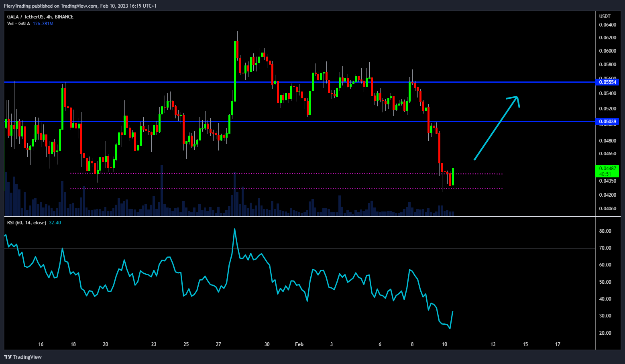This screenshot has width=625, height=364.
Task: Select the upper blue horizontal line at 0.05554
Action: [x=299, y=82]
